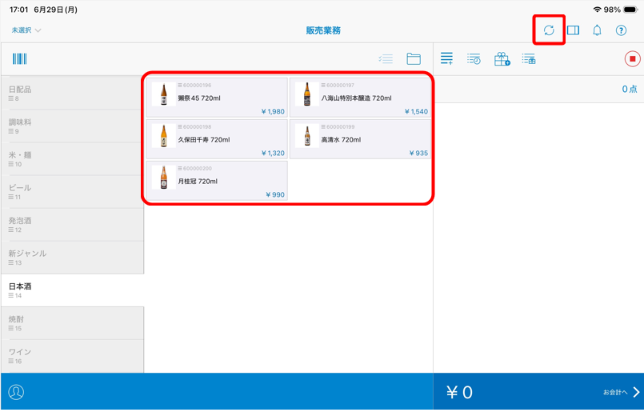Tap the list with clock icon

point(474,59)
